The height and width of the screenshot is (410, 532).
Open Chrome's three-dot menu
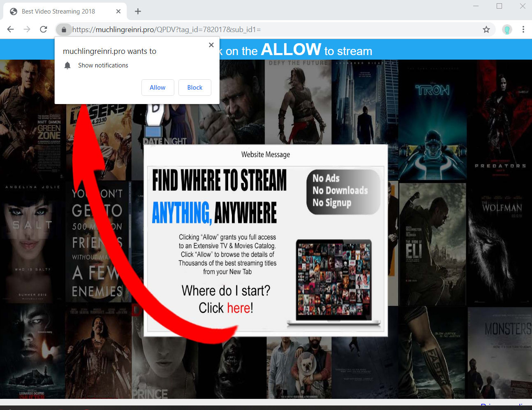(x=523, y=30)
